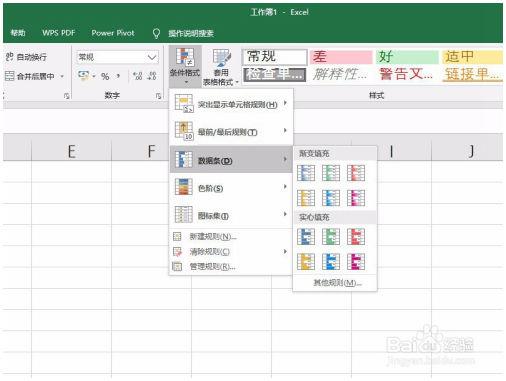Apply the Linked Cell (链接单元格) style
This screenshot has width=506, height=381.
tap(472, 74)
